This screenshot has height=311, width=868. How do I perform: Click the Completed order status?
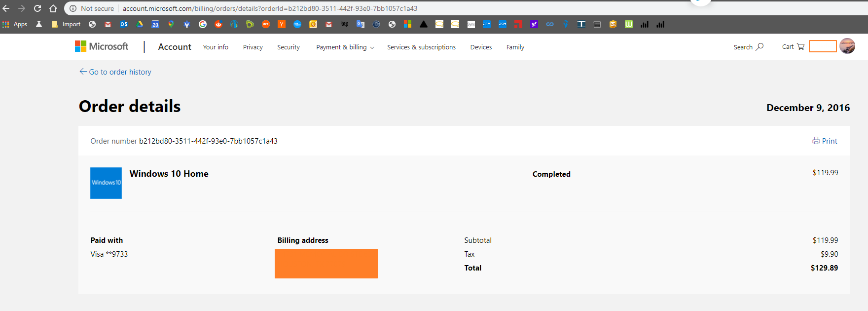551,174
